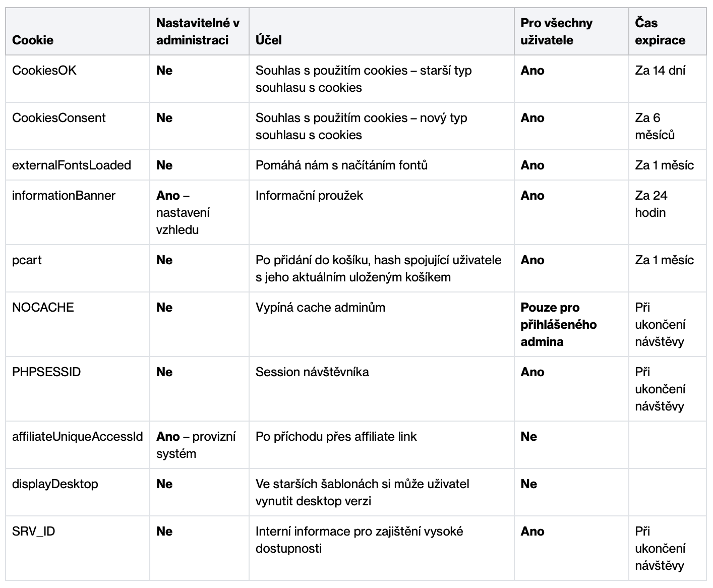Select the CookiesConsent cookie name
This screenshot has width=713, height=588.
click(x=59, y=118)
